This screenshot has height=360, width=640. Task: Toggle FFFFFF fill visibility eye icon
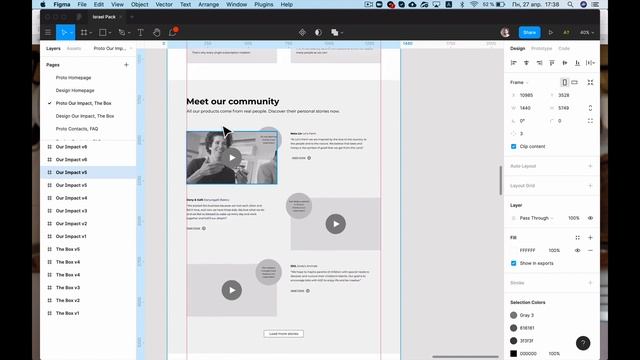[x=578, y=250]
